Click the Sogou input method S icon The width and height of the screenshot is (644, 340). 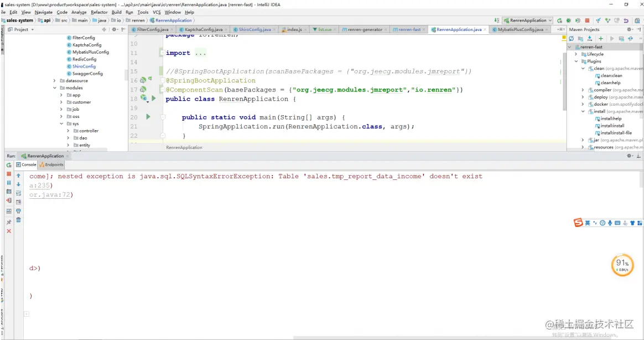coord(578,223)
